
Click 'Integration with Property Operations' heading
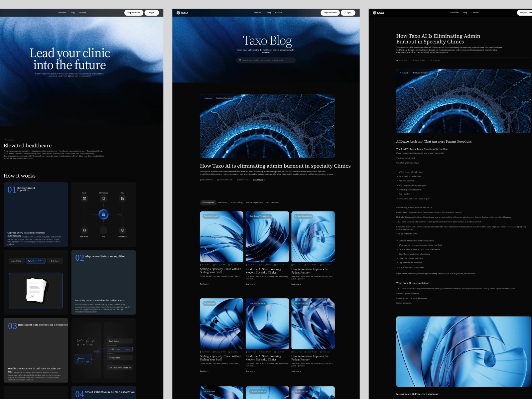click(x=417, y=394)
